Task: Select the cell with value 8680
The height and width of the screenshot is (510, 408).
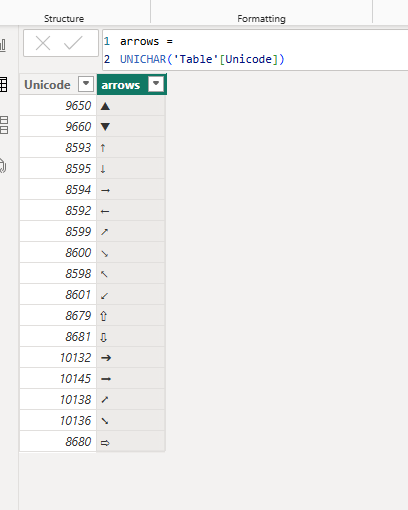Action: click(58, 442)
